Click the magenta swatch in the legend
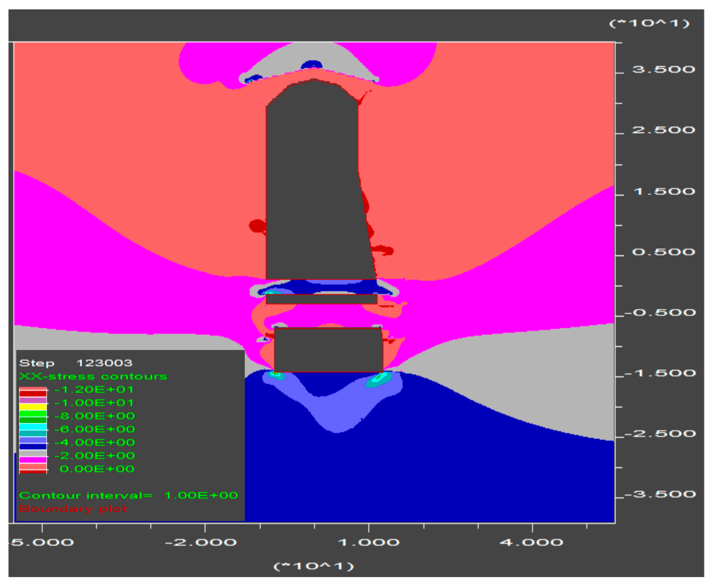713x588 pixels. click(33, 460)
